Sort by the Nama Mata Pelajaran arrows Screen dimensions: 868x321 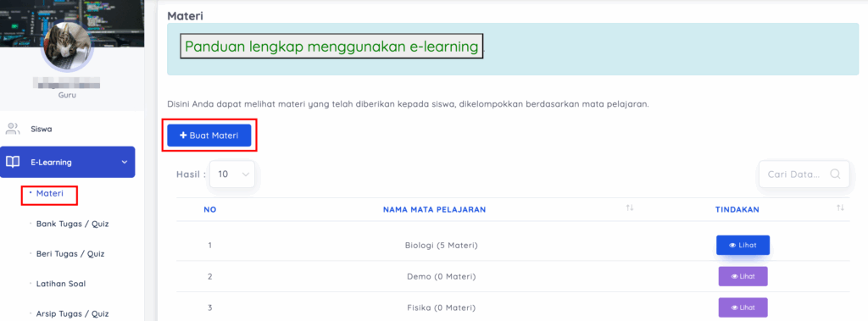(630, 208)
